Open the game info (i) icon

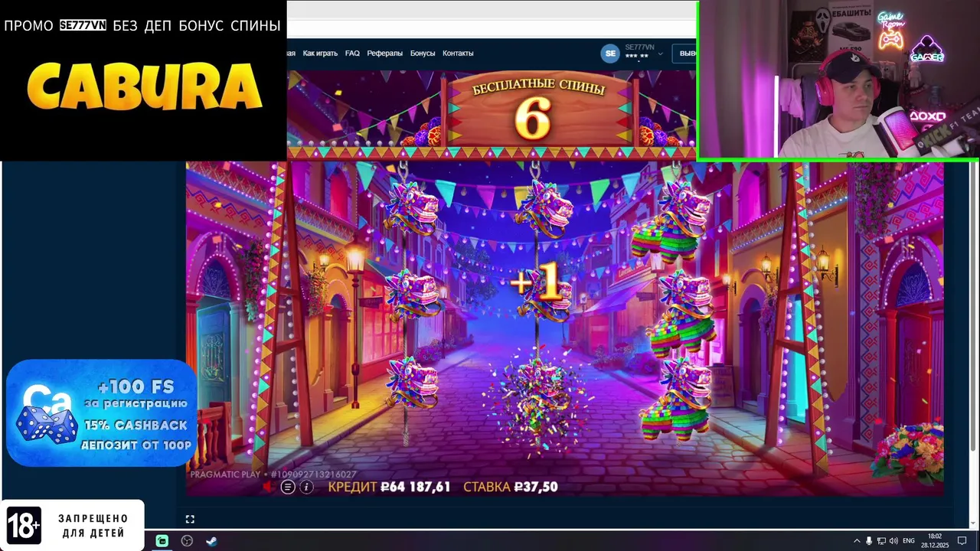tap(306, 487)
